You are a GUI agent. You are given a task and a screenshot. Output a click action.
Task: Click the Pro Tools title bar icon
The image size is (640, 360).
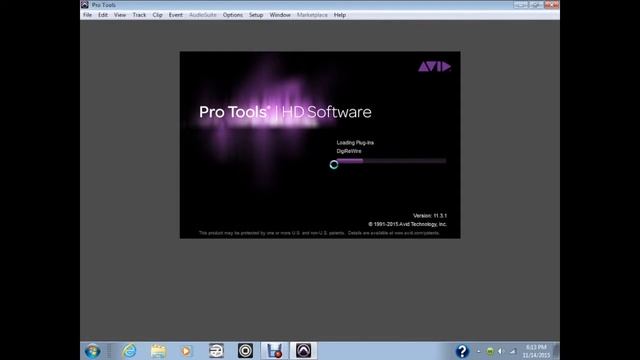click(x=84, y=4)
